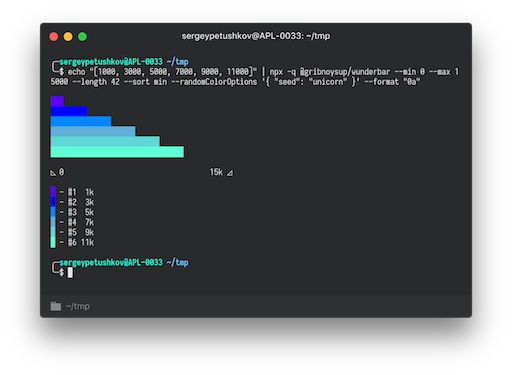Click the yellow minimize window button
Image resolution: width=512 pixels, height=375 pixels.
coord(68,37)
